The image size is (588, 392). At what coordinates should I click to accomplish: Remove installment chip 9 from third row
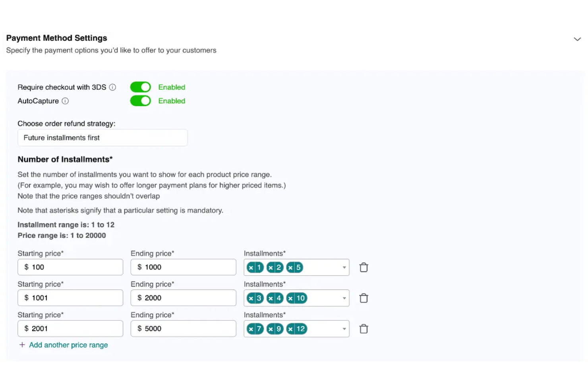point(271,328)
